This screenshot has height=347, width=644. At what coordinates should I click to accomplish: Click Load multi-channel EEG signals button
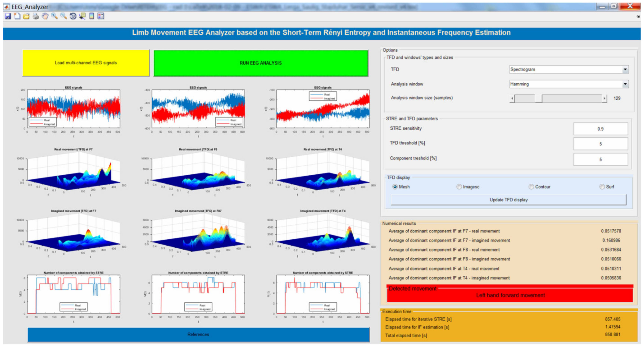click(x=86, y=63)
